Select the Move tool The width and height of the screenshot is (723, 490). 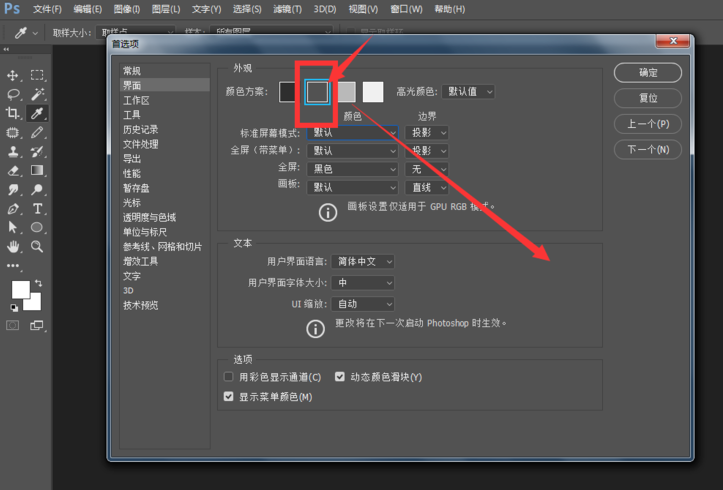pos(13,75)
